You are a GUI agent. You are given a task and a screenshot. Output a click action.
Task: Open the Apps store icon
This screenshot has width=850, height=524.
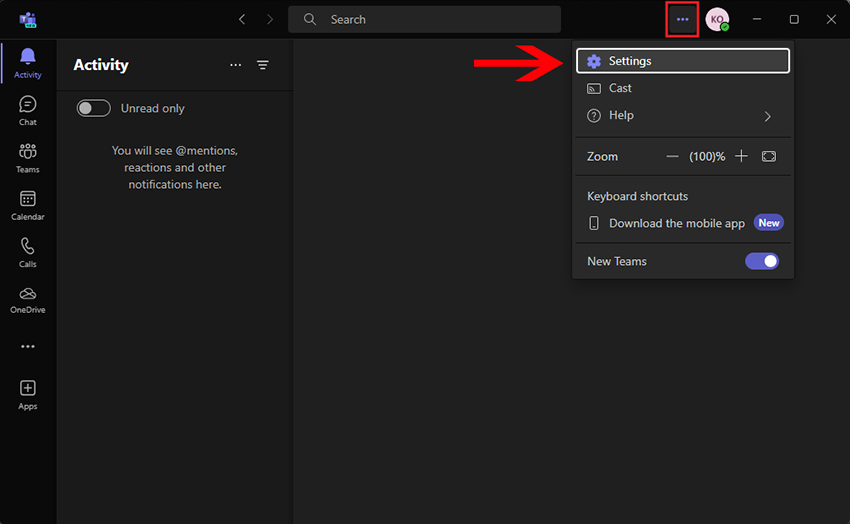[x=28, y=394]
